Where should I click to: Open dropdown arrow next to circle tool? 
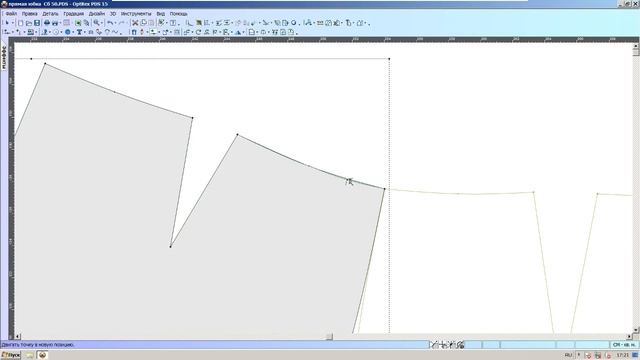click(61, 32)
